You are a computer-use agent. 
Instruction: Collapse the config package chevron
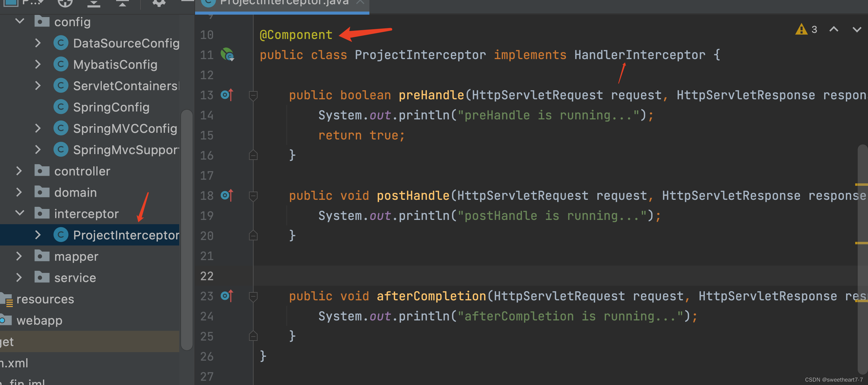20,21
